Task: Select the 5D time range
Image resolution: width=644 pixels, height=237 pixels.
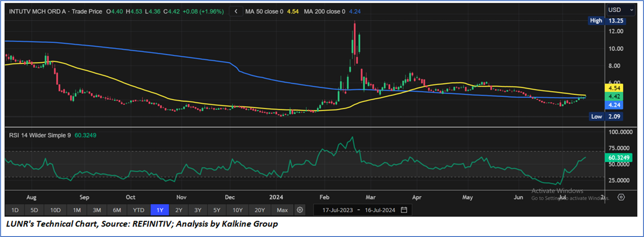Action: 35,210
